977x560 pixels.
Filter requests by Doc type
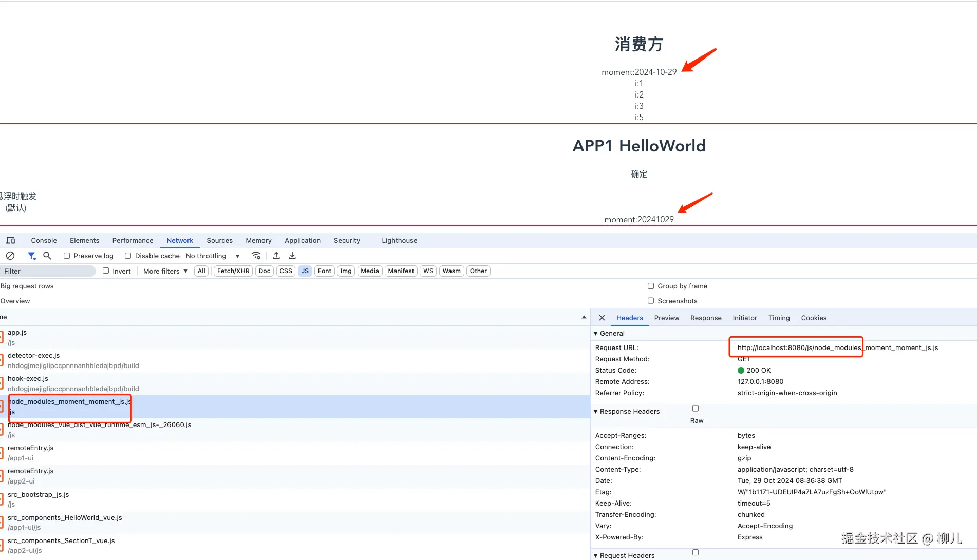click(265, 271)
